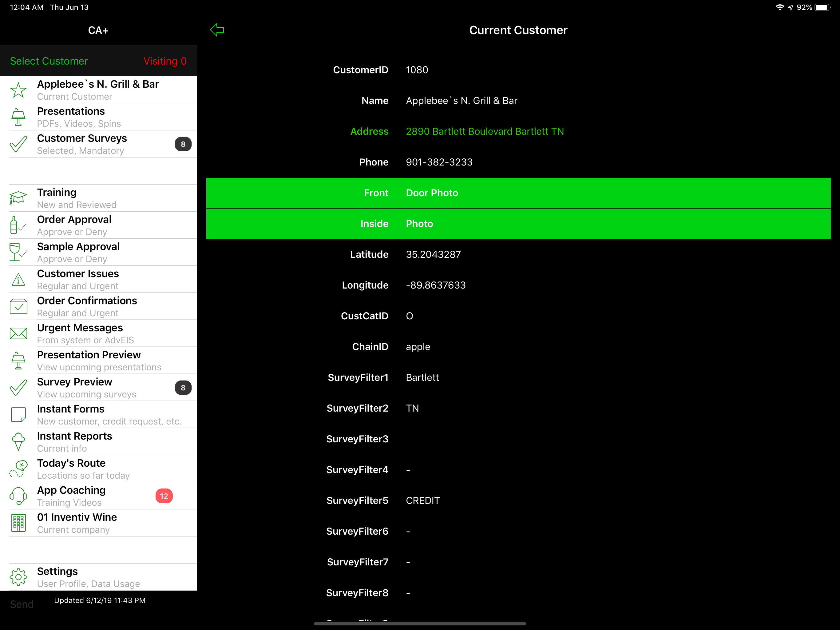Tap the Inside Photo row
The image size is (840, 630).
[518, 224]
